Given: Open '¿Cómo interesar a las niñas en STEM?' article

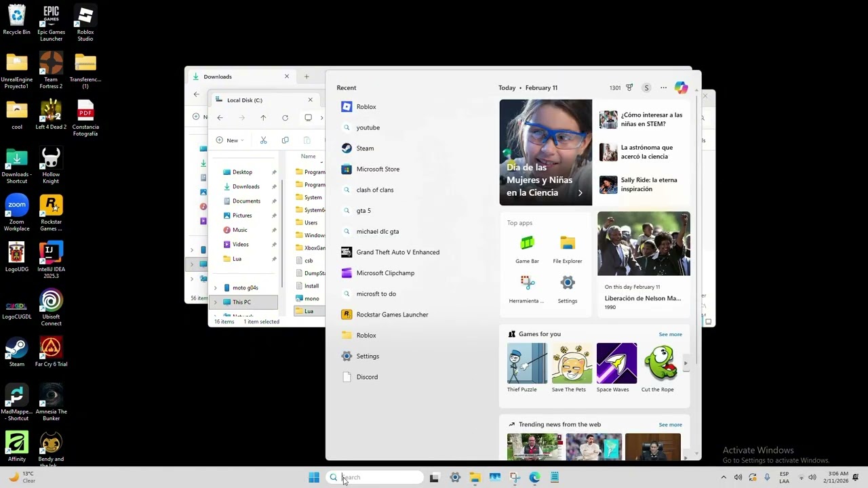Looking at the screenshot, I should 642,119.
